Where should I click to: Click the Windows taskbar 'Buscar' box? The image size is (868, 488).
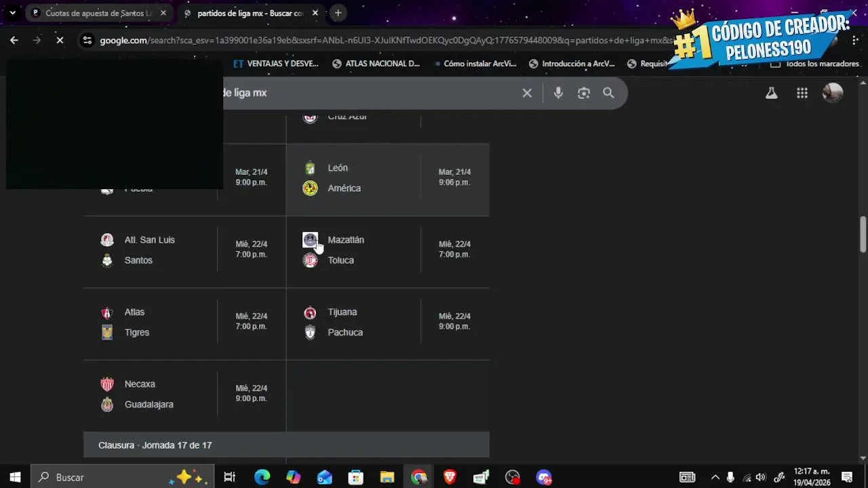point(123,477)
